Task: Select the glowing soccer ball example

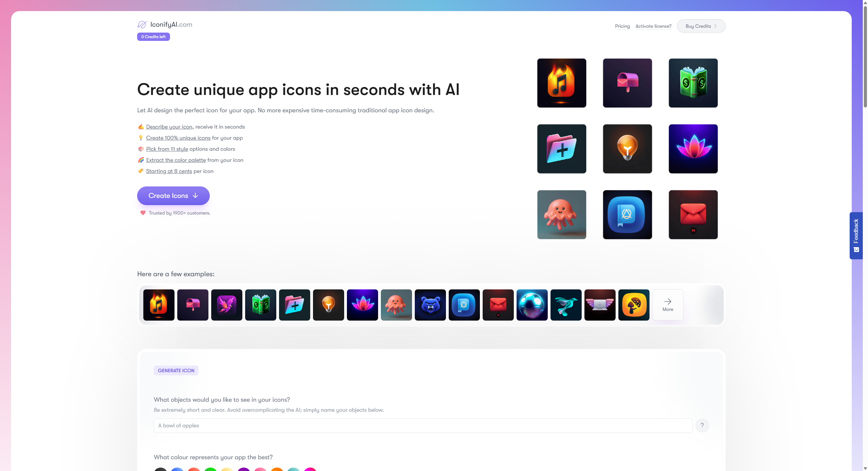Action: pos(532,305)
